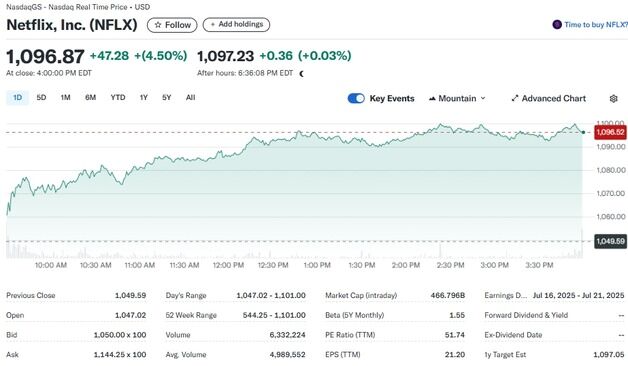The height and width of the screenshot is (366, 628).
Task: Select the 1D time range tab
Action: (x=17, y=98)
